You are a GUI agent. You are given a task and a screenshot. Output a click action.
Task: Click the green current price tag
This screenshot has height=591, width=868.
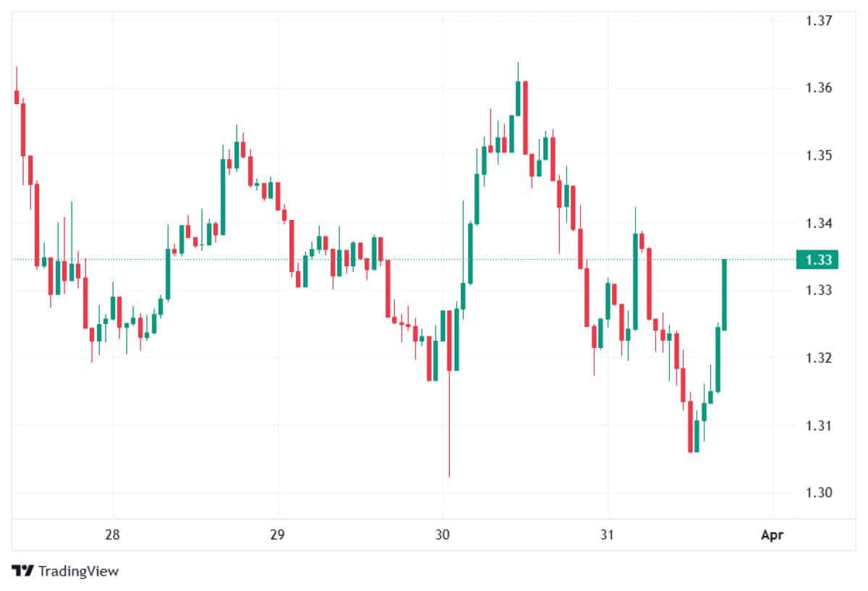point(817,259)
